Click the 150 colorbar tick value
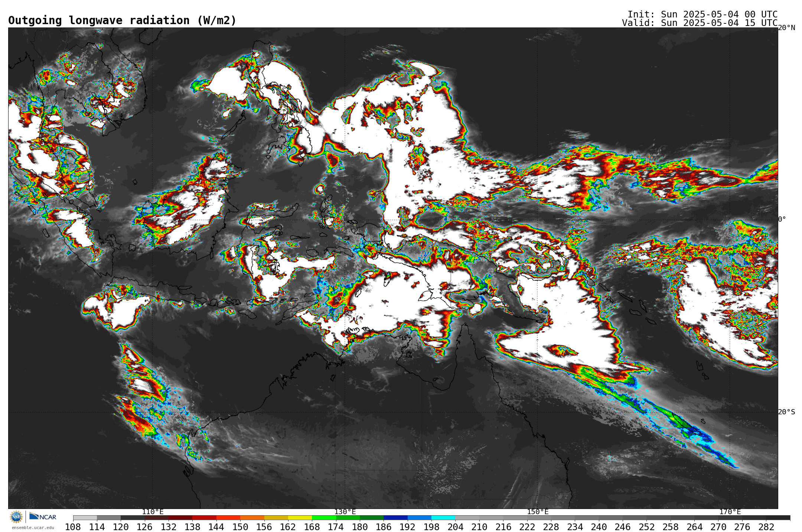This screenshot has width=802, height=532. pos(240,527)
